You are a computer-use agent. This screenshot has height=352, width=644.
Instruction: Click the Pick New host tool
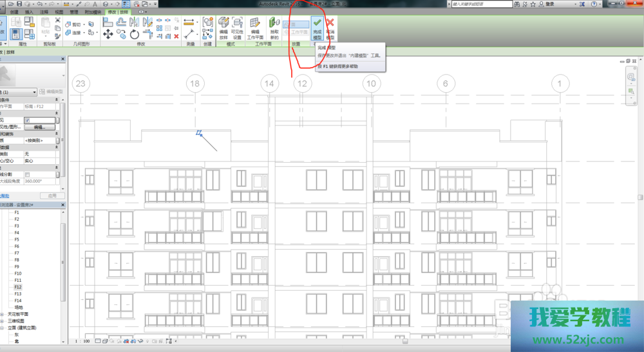click(x=274, y=30)
